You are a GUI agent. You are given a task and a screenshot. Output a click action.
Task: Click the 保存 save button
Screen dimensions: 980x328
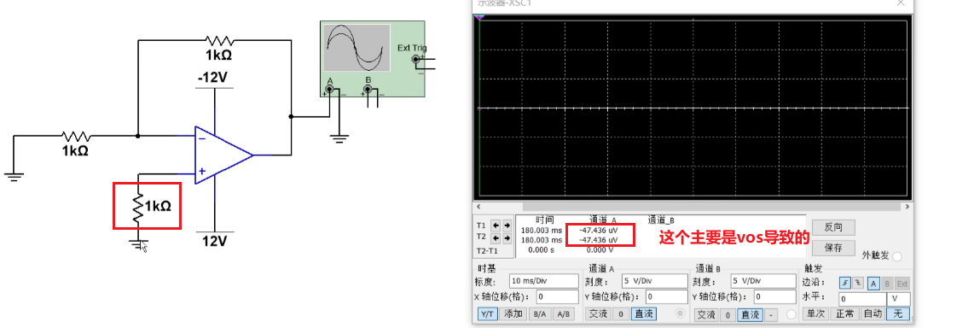pyautogui.click(x=834, y=248)
